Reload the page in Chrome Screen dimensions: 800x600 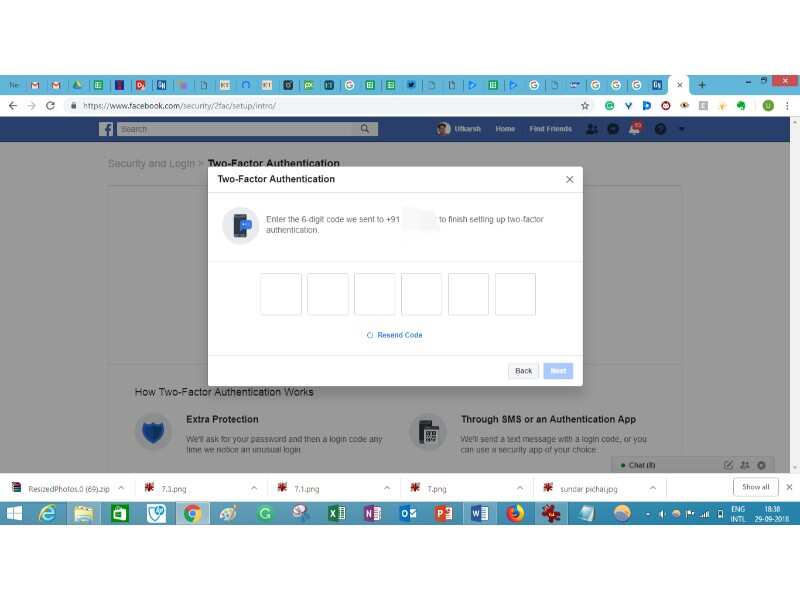[x=50, y=105]
